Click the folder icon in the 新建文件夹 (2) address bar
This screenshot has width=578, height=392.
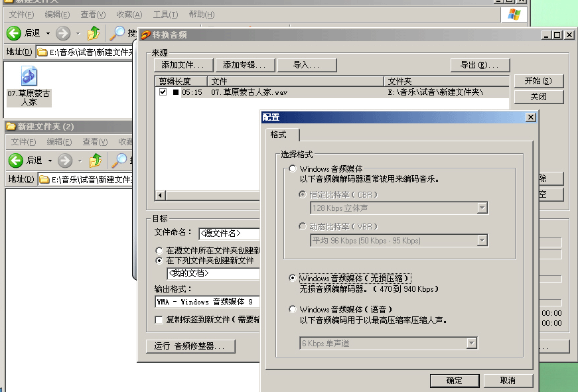(44, 180)
